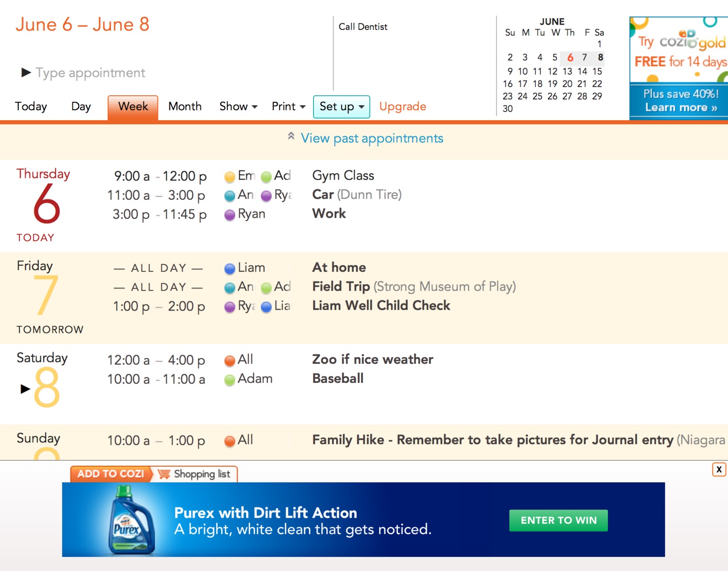Click the Sunday day label
The height and width of the screenshot is (571, 728).
tap(38, 438)
